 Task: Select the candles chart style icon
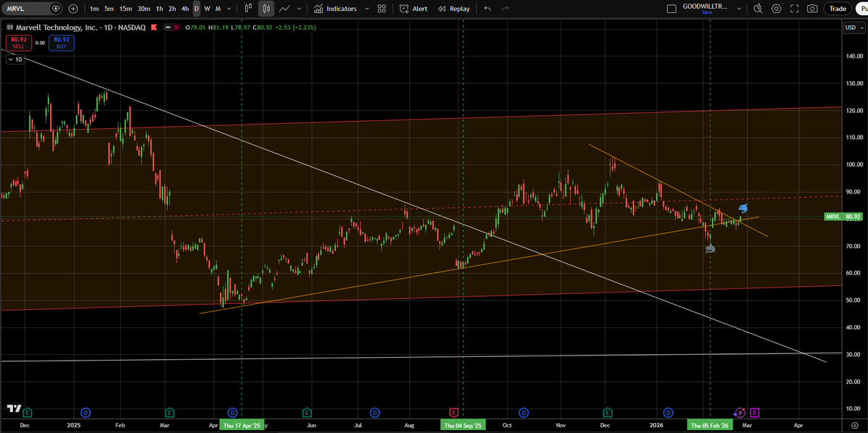[x=266, y=9]
